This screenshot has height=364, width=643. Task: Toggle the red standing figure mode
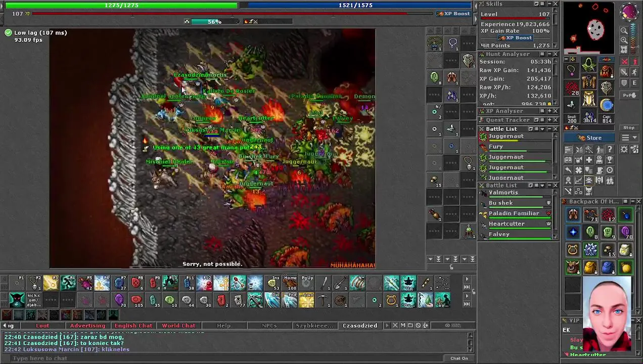(635, 62)
